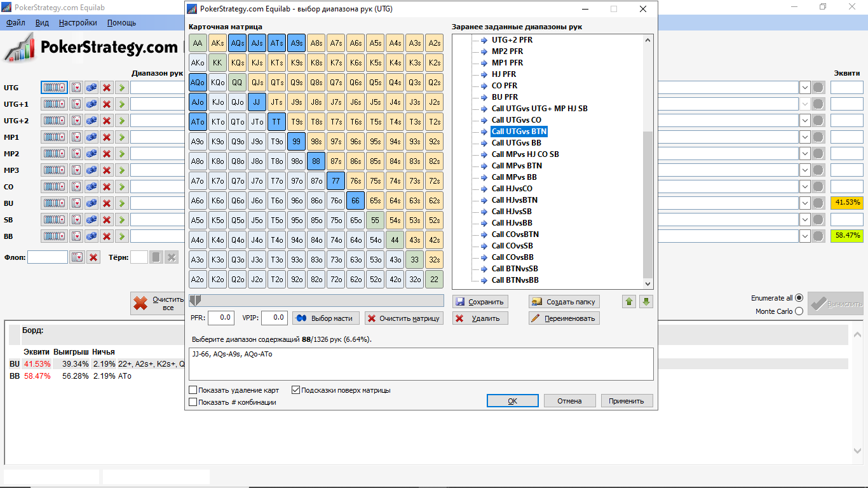This screenshot has width=868, height=488.
Task: Enable 'Показать # комбинации' checkbox
Action: click(x=193, y=402)
